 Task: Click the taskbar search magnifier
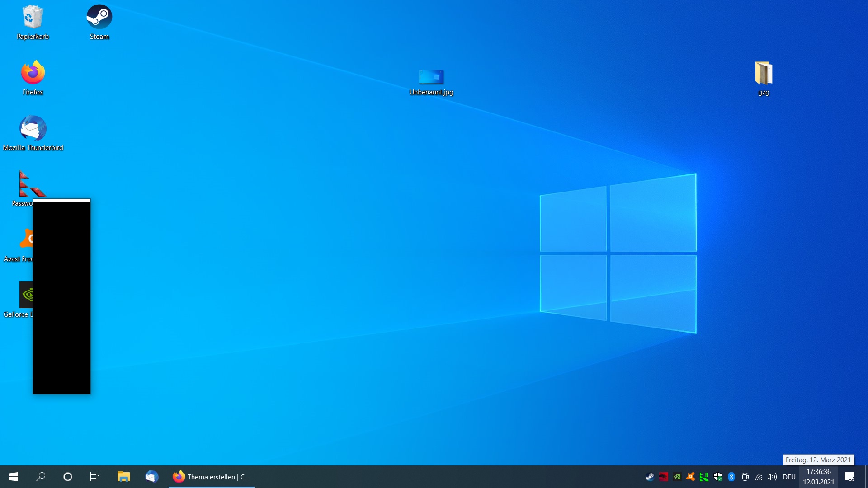tap(41, 477)
